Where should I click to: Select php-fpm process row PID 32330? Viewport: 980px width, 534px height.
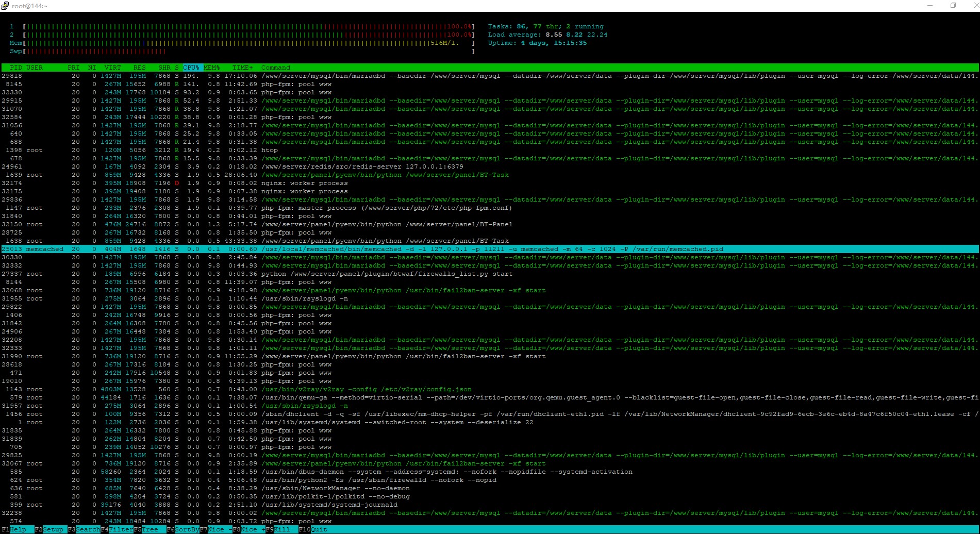[490, 92]
